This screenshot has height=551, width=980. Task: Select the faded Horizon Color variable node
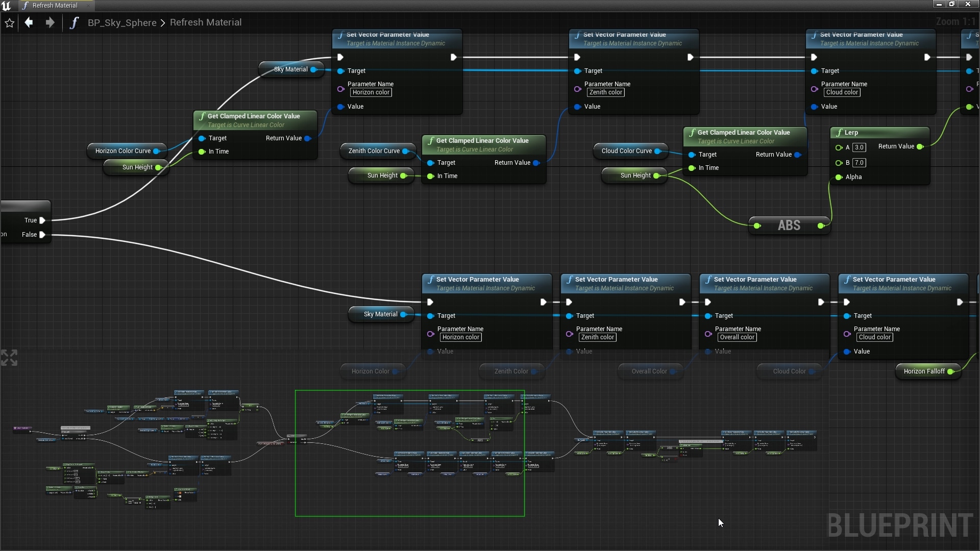pos(373,371)
